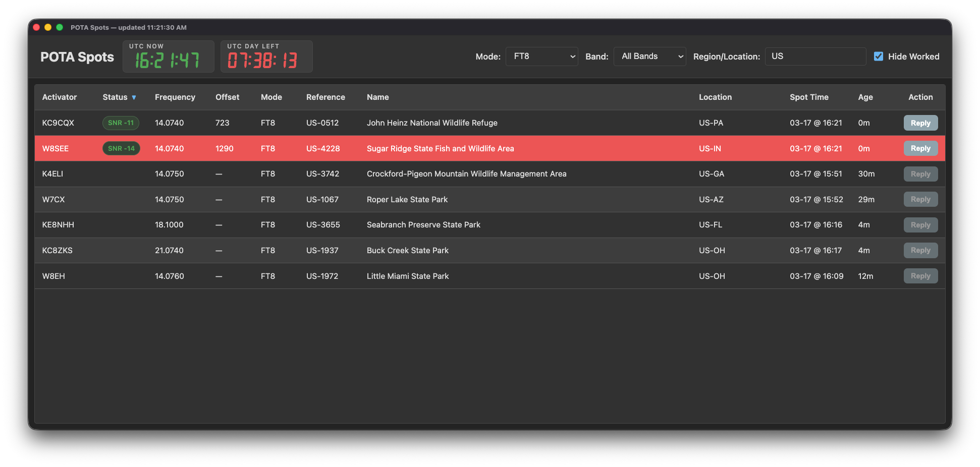The height and width of the screenshot is (467, 980).
Task: Click the US-1937 reference for Buck Creek
Action: point(322,251)
